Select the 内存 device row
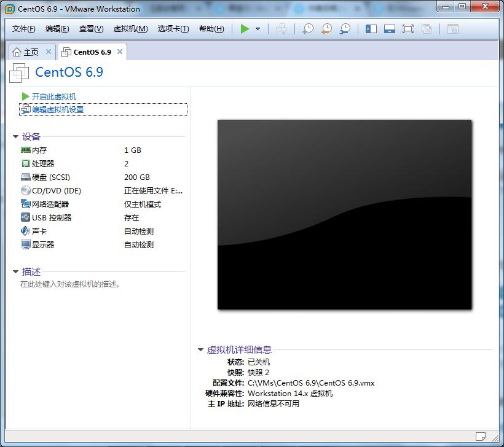This screenshot has height=447, width=504. (x=103, y=150)
